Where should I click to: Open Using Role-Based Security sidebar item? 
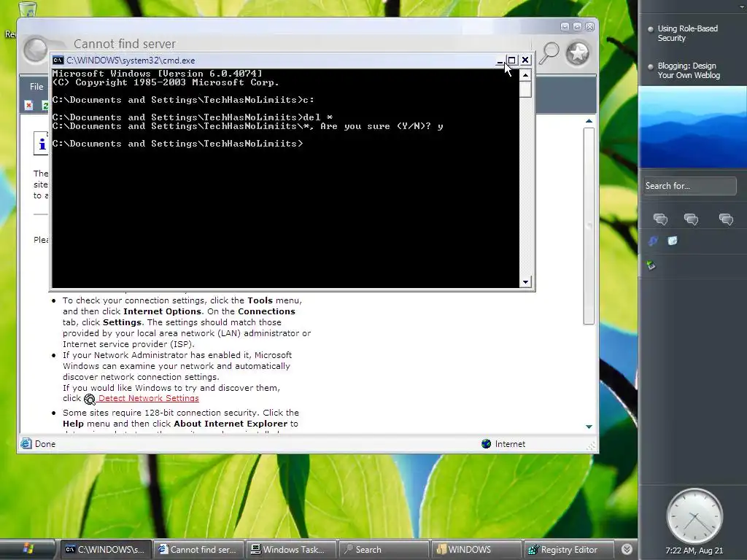(x=687, y=34)
